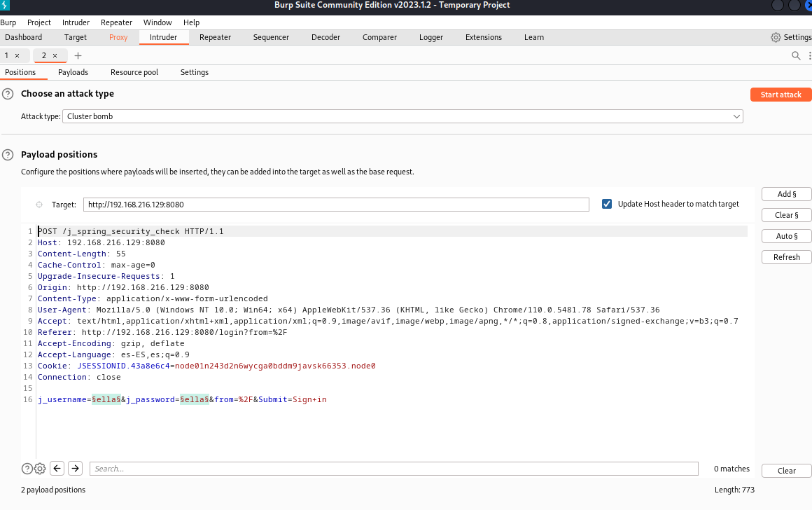This screenshot has height=510, width=812.
Task: Click the Referer header line
Action: pos(162,332)
